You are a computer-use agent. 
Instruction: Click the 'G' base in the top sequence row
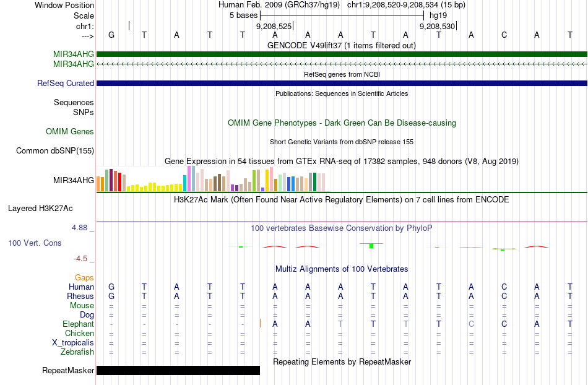coord(111,35)
